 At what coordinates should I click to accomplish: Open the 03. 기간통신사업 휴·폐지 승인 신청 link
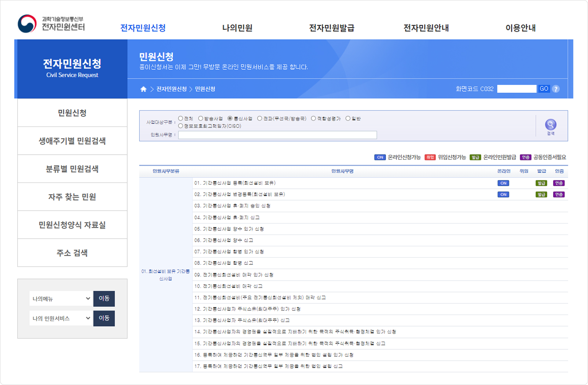pyautogui.click(x=232, y=206)
